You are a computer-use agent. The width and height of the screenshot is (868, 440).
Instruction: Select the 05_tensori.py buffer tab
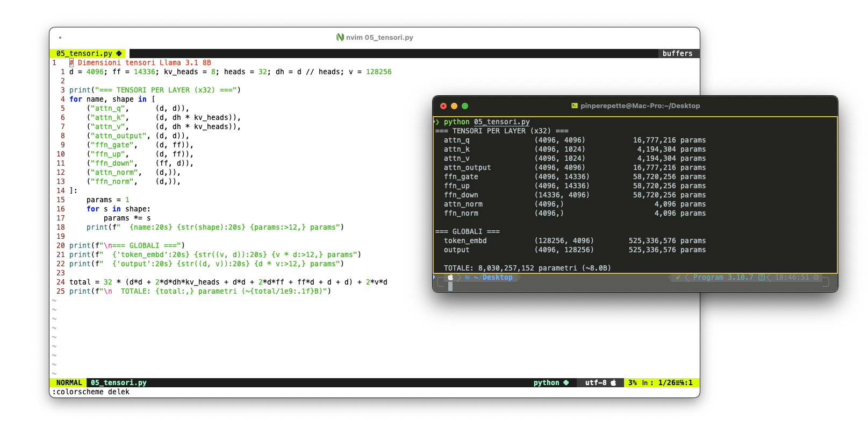[x=88, y=53]
